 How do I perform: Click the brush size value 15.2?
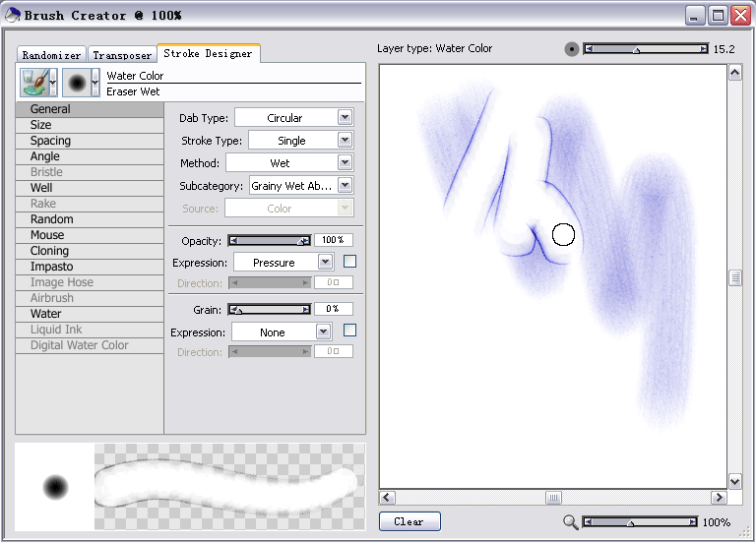coord(724,49)
